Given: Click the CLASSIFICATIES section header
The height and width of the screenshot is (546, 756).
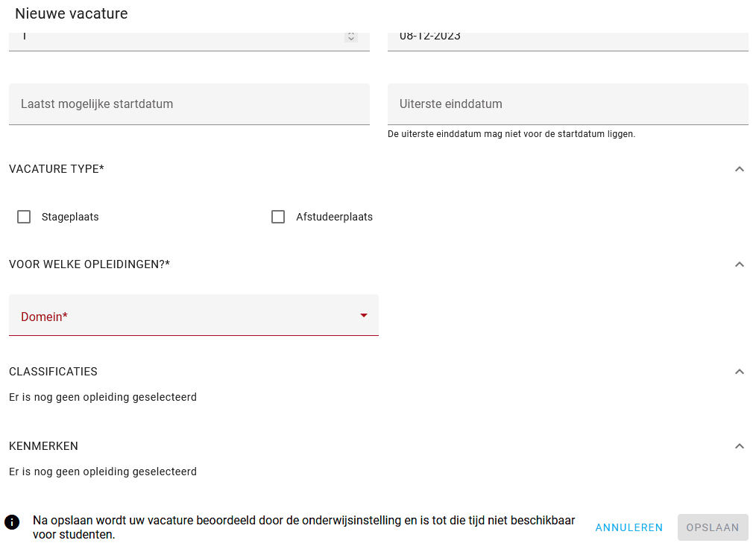Looking at the screenshot, I should [53, 372].
